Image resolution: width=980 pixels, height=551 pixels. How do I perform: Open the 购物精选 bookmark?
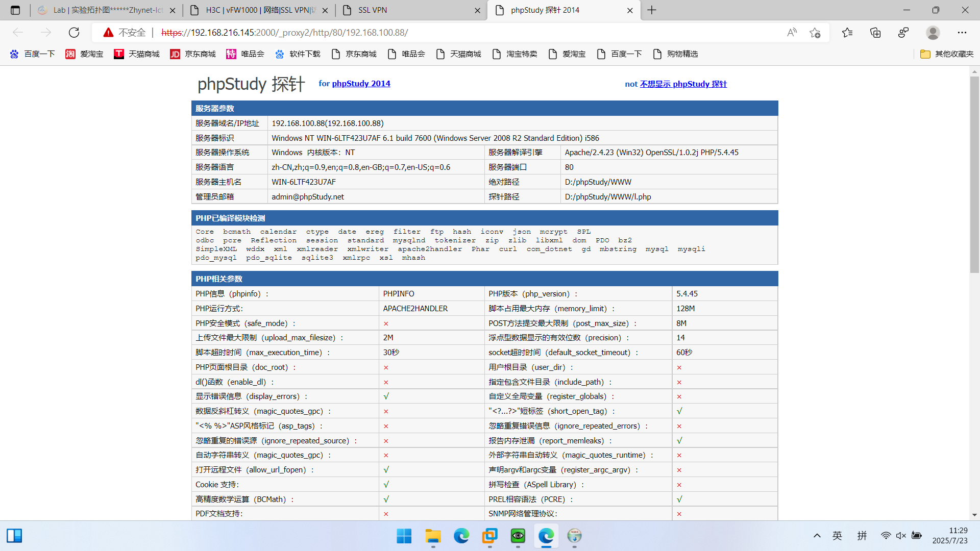tap(675, 54)
